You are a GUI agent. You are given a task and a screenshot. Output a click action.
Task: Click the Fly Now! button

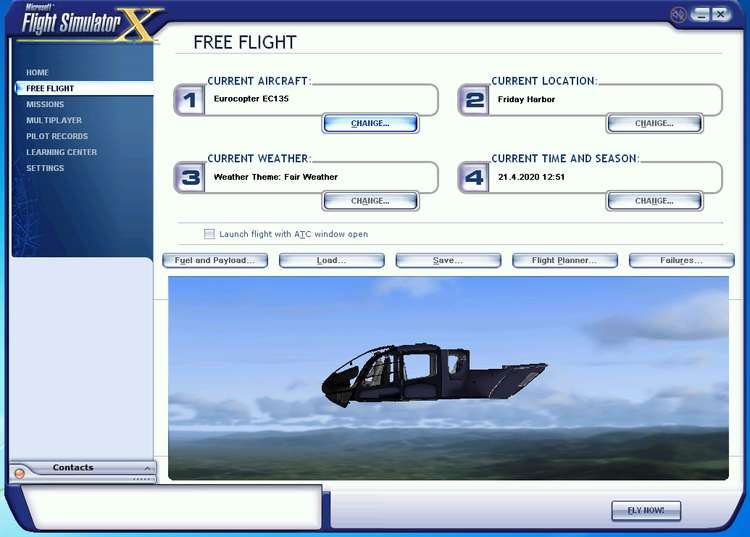coord(646,511)
